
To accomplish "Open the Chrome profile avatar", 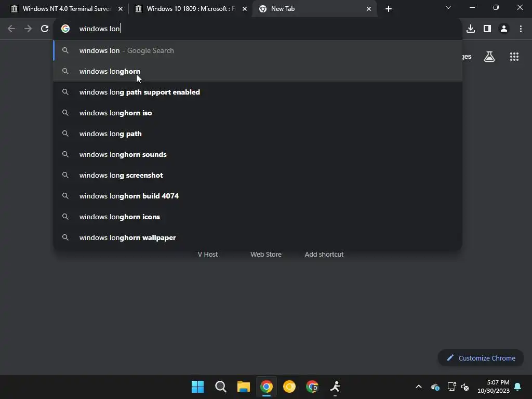I will [x=504, y=29].
